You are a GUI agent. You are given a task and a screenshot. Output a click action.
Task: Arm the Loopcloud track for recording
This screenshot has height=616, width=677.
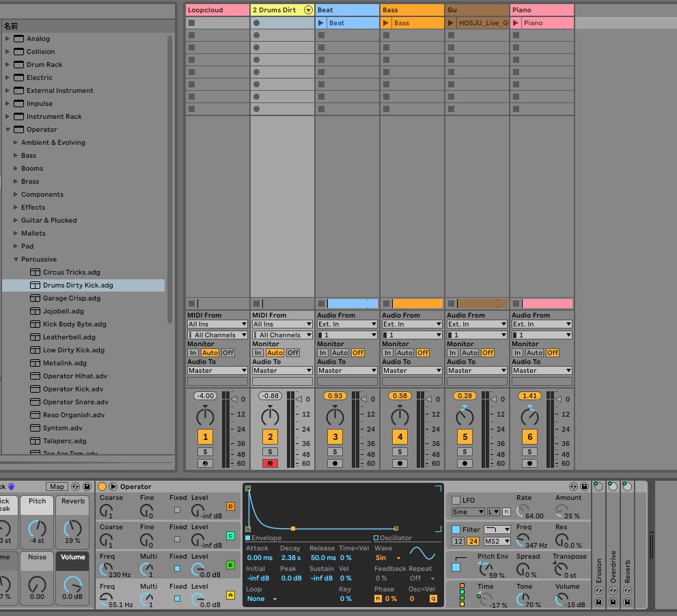205,463
